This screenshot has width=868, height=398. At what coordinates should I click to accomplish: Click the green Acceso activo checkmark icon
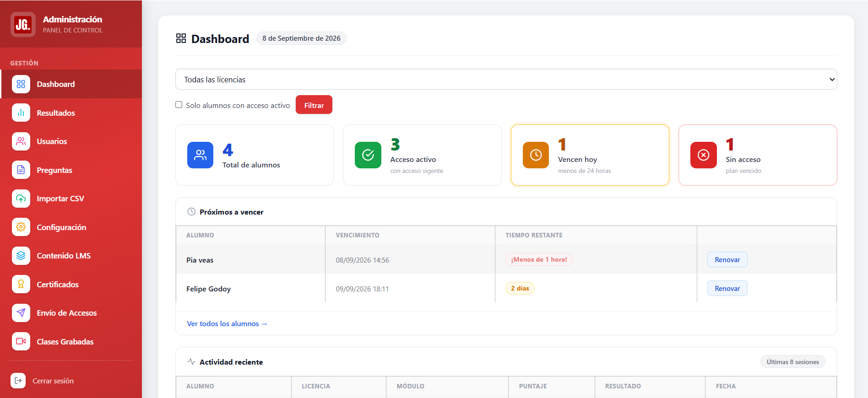368,155
